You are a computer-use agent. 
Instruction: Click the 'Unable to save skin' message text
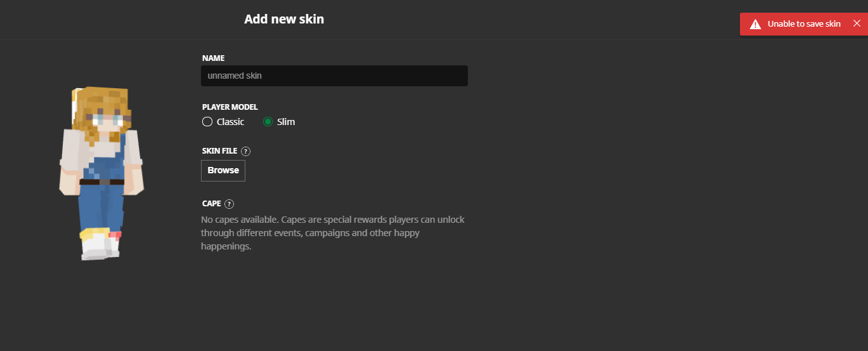[804, 24]
